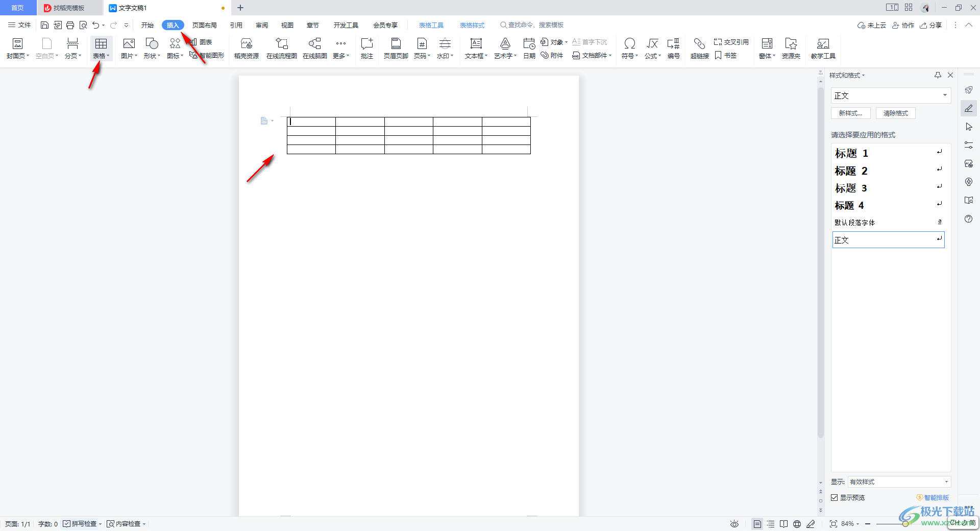Viewport: 980px width, 531px height.
Task: Toggle the Show Preview (显示预览) checkbox
Action: click(x=835, y=497)
